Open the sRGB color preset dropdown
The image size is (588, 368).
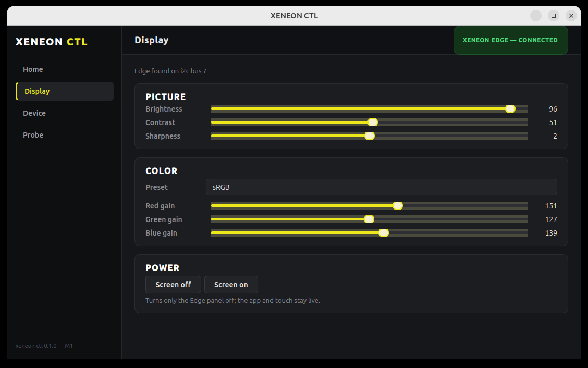point(382,187)
